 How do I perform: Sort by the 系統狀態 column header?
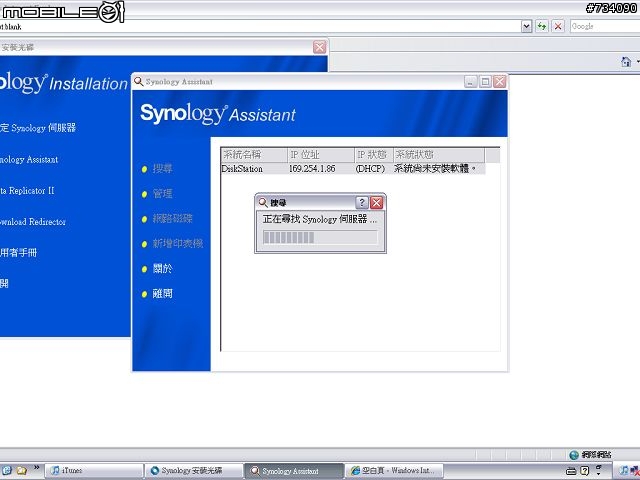[439, 155]
